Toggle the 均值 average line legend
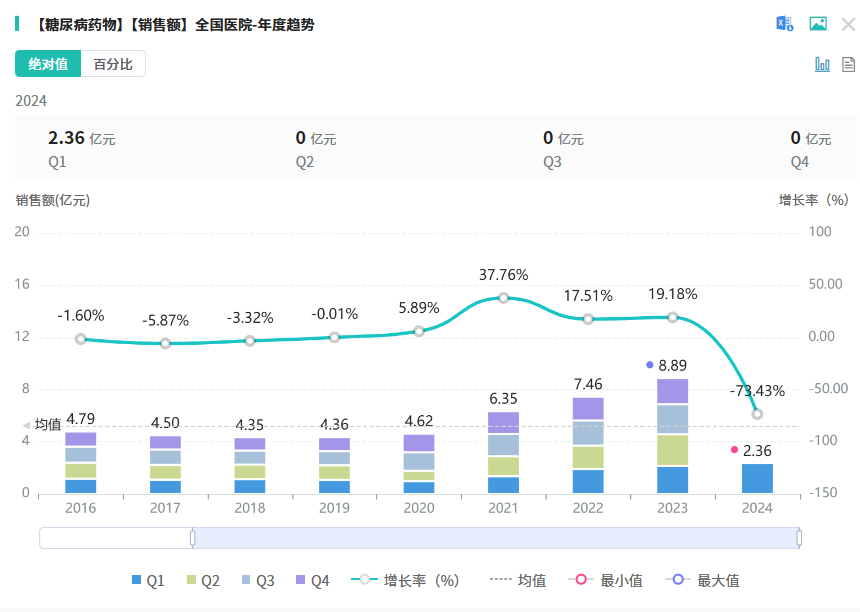The width and height of the screenshot is (860, 612). point(518,580)
